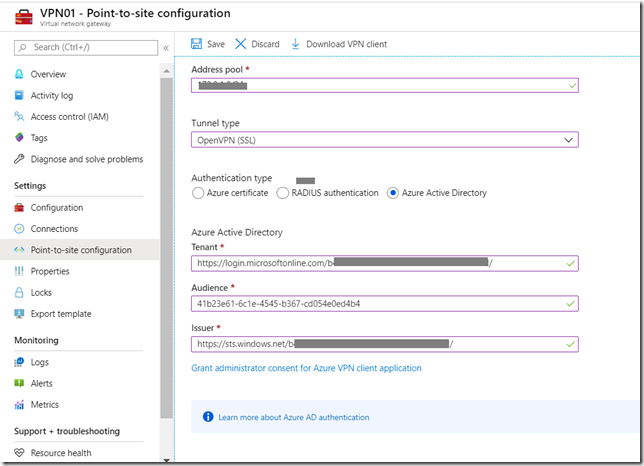Click the sidebar Search (Ctrl+/) field
This screenshot has width=644, height=466.
(x=86, y=48)
